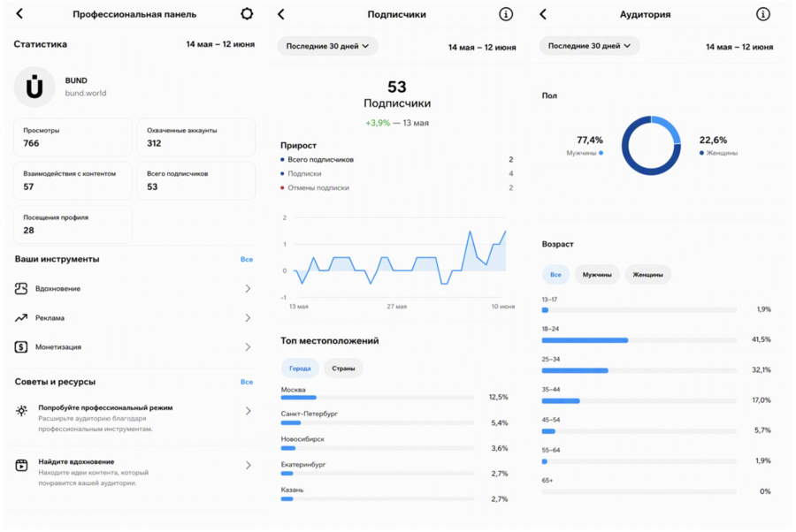Expand the Реклама row chevron

tap(248, 318)
